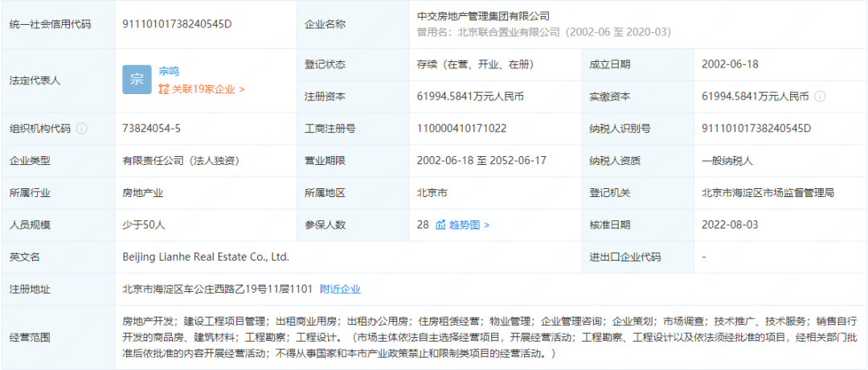Click the 宗 avatar icon of the legal representative
The height and width of the screenshot is (370, 868).
point(137,80)
